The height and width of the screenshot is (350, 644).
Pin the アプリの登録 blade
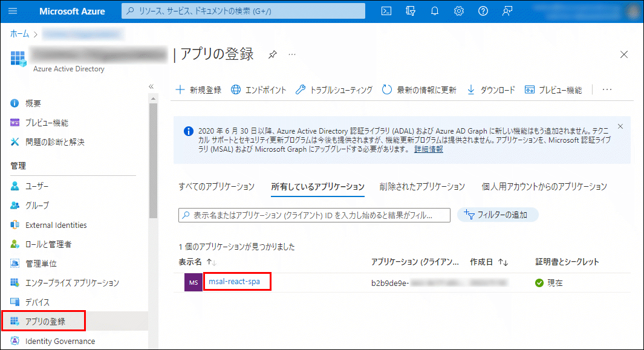[x=272, y=54]
